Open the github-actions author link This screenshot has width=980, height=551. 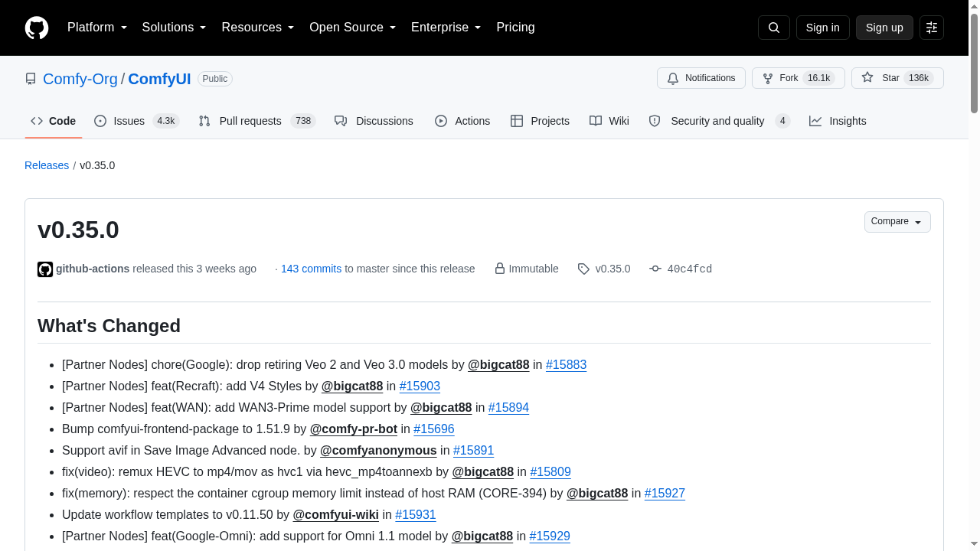point(93,269)
